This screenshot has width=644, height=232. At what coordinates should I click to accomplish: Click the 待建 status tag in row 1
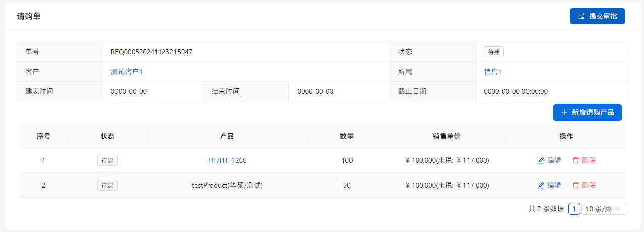[x=107, y=160]
